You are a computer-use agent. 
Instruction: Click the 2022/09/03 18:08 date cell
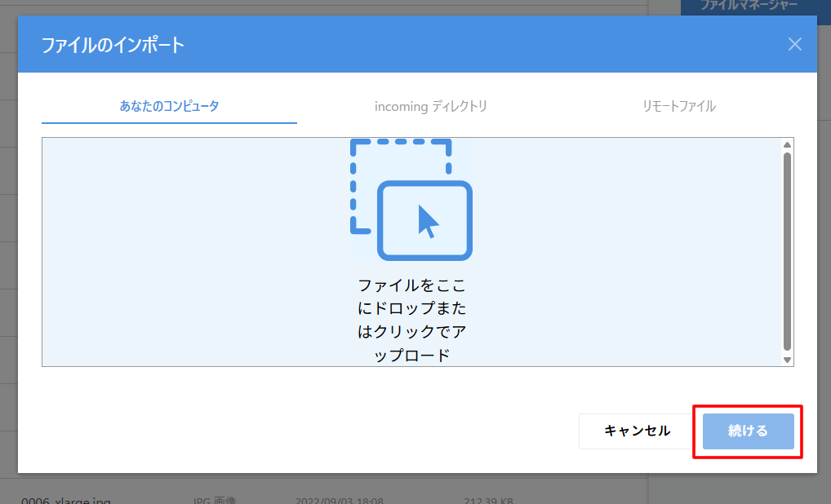(x=340, y=500)
